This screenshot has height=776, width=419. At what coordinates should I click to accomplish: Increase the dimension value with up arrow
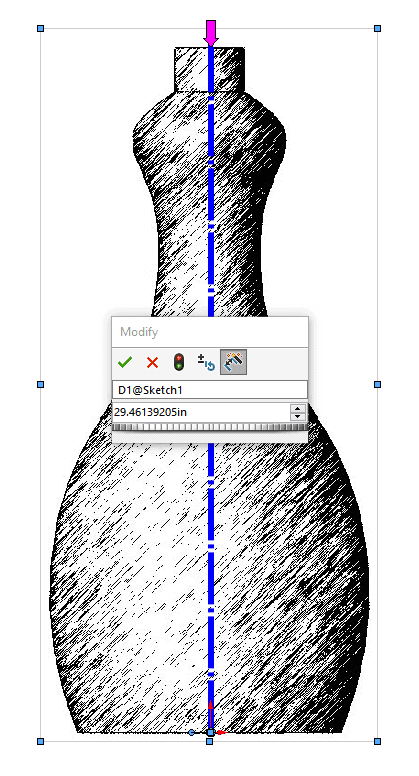click(x=298, y=408)
